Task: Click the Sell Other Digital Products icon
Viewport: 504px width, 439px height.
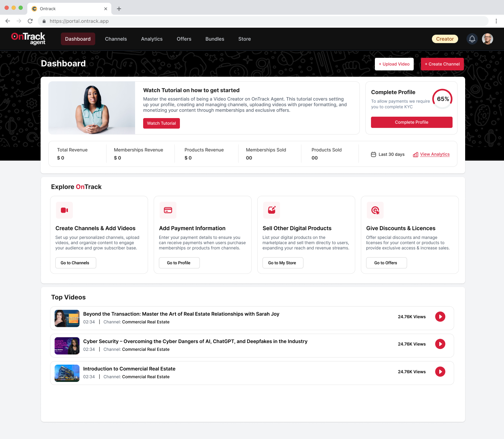Action: click(272, 210)
